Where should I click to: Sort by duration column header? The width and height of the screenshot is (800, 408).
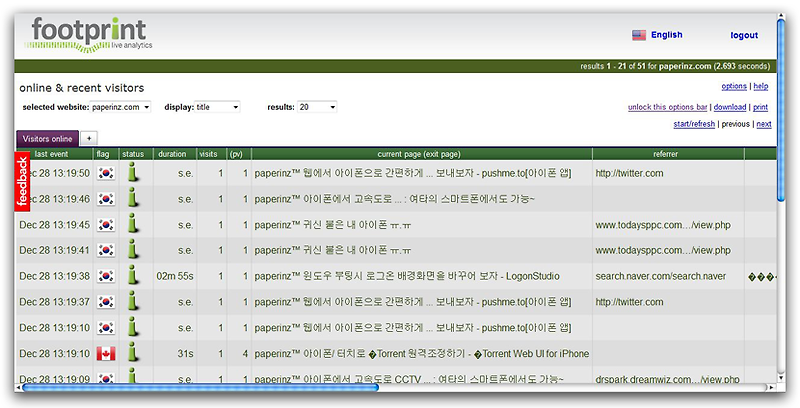tap(172, 154)
